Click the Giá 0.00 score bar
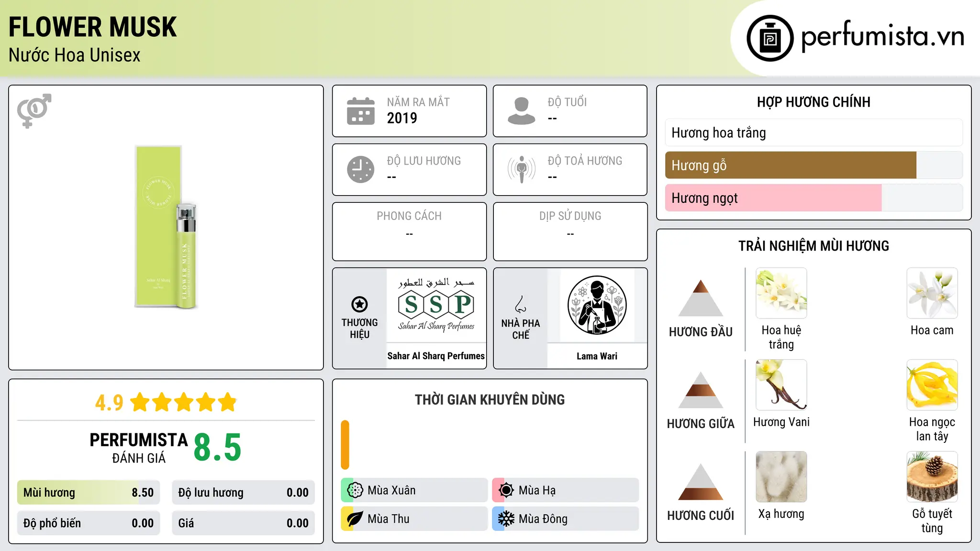 (x=244, y=523)
